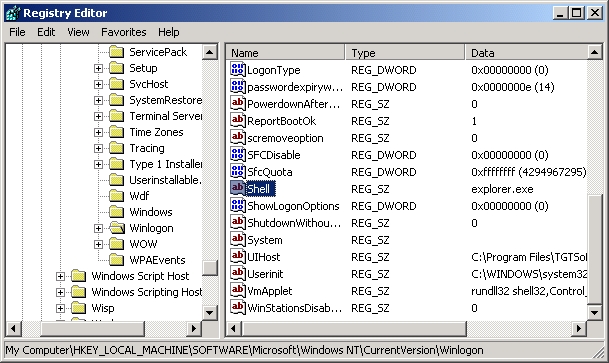
Task: Click the SfcQuota DWORD icon
Action: point(238,172)
